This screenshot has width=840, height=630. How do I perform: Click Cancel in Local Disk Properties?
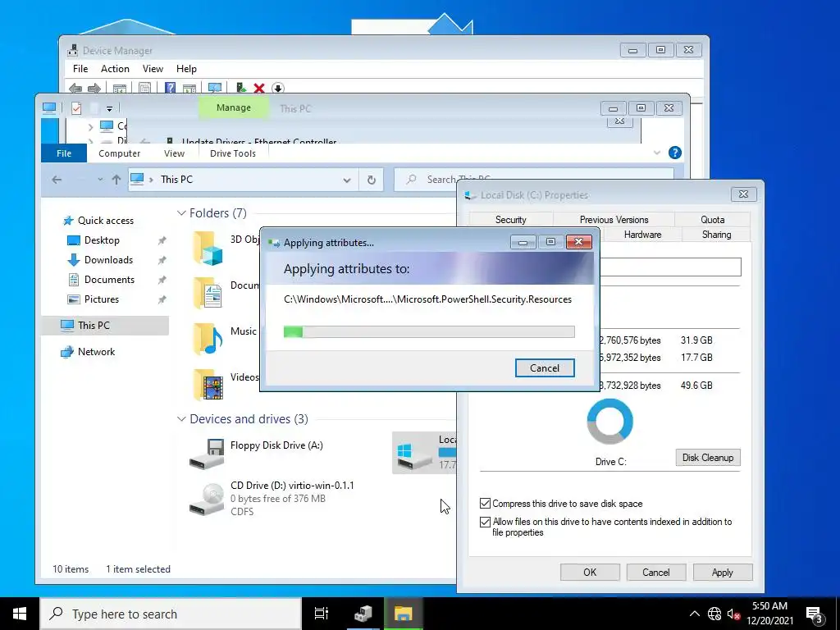click(x=656, y=572)
